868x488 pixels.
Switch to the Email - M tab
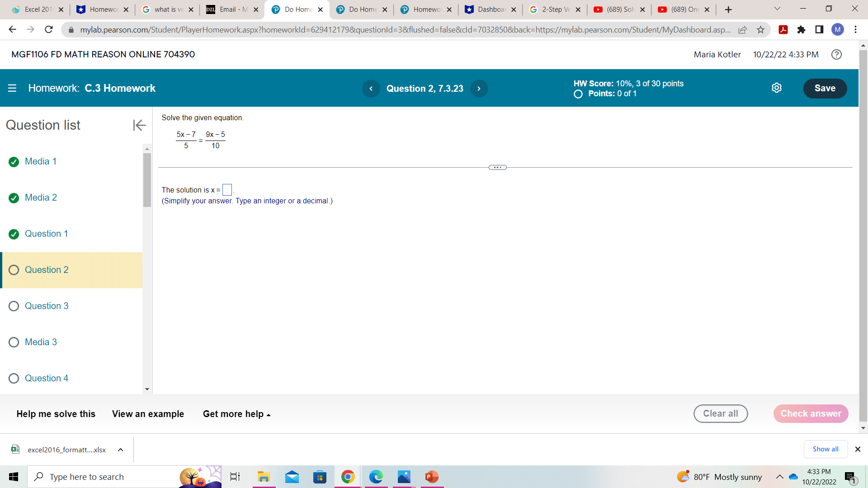pyautogui.click(x=229, y=9)
